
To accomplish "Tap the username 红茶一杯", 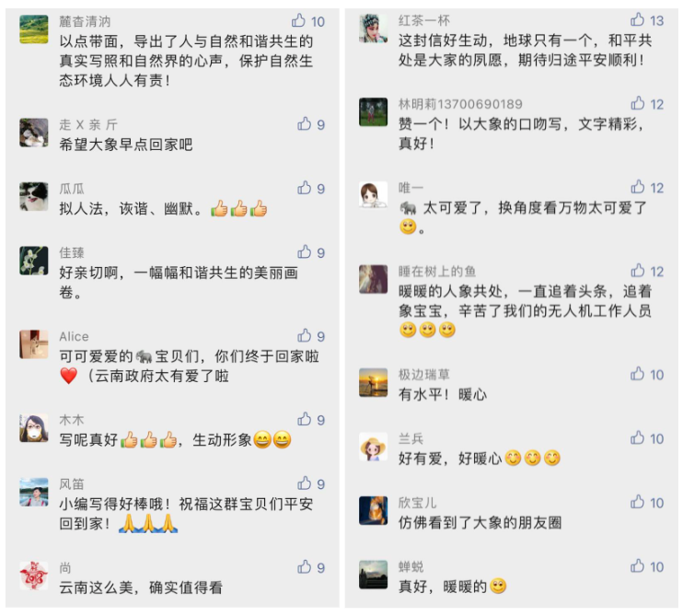I will point(424,21).
